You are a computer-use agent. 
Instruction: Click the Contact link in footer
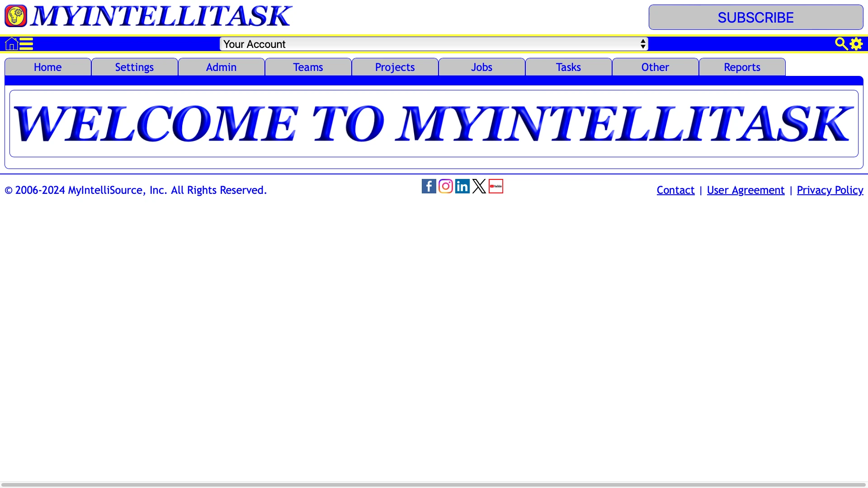tap(675, 189)
